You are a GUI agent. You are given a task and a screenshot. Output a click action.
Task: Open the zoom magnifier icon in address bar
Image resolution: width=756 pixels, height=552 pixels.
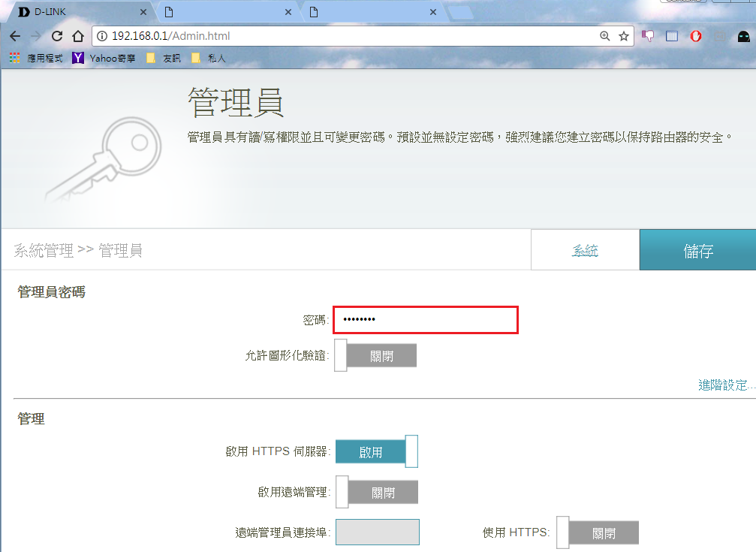click(605, 36)
